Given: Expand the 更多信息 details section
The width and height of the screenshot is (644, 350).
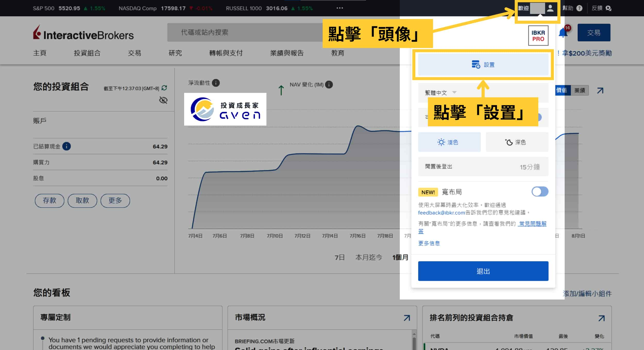Looking at the screenshot, I should pyautogui.click(x=430, y=243).
